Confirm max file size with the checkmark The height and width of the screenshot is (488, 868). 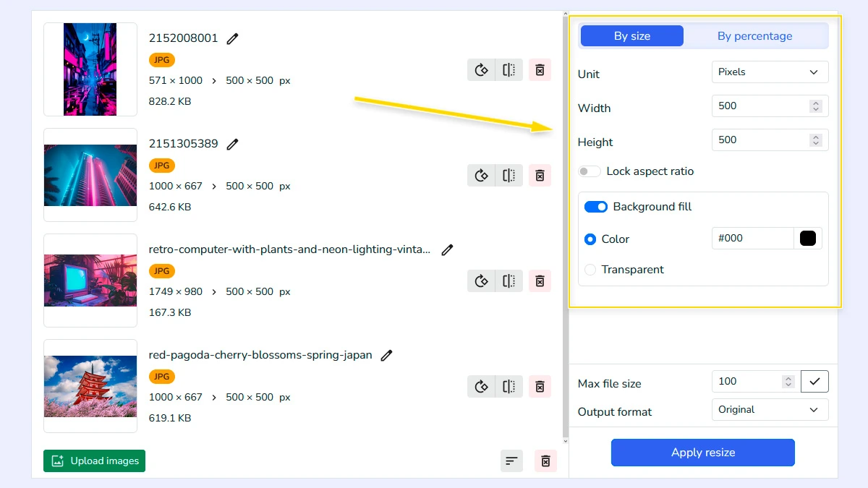(x=814, y=381)
